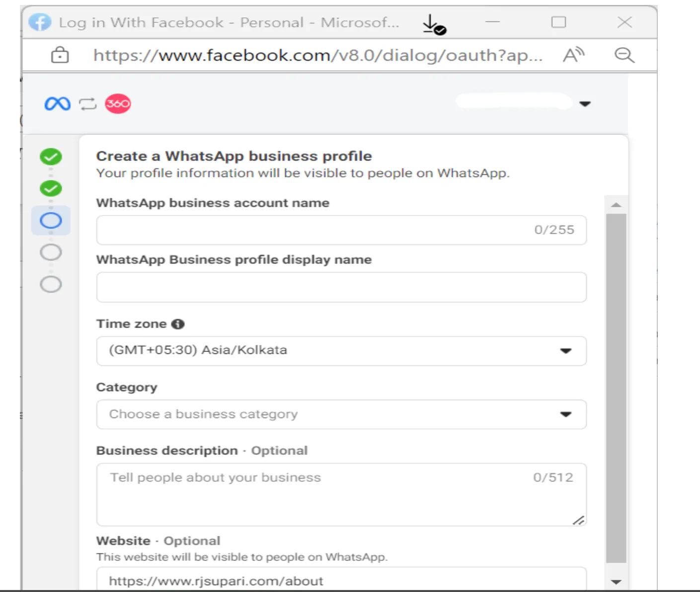Click the two-arrow exchange icon next to Meta logo
This screenshot has width=700, height=592.
(x=88, y=104)
